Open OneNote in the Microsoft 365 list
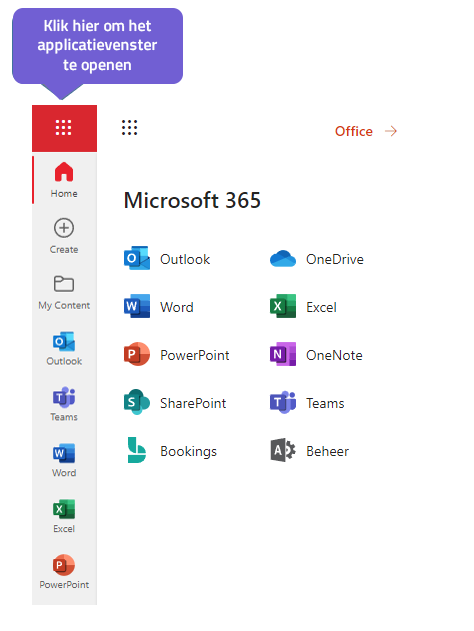The image size is (474, 631). coord(316,354)
